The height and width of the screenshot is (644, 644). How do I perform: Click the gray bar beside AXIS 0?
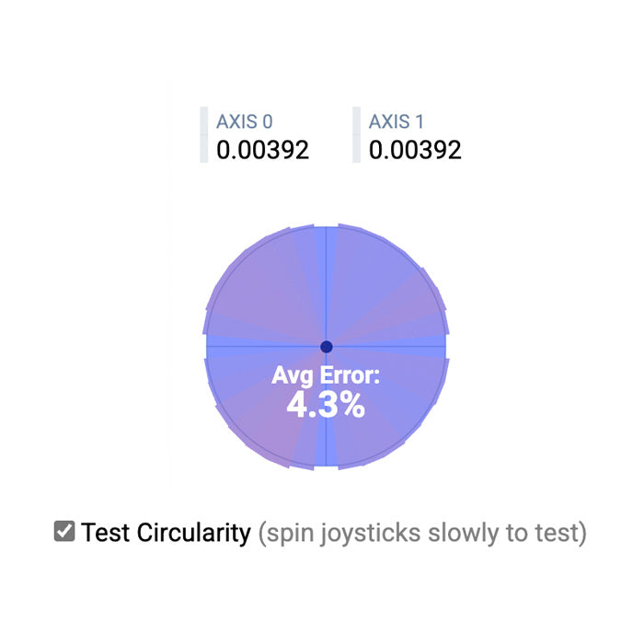(x=204, y=135)
